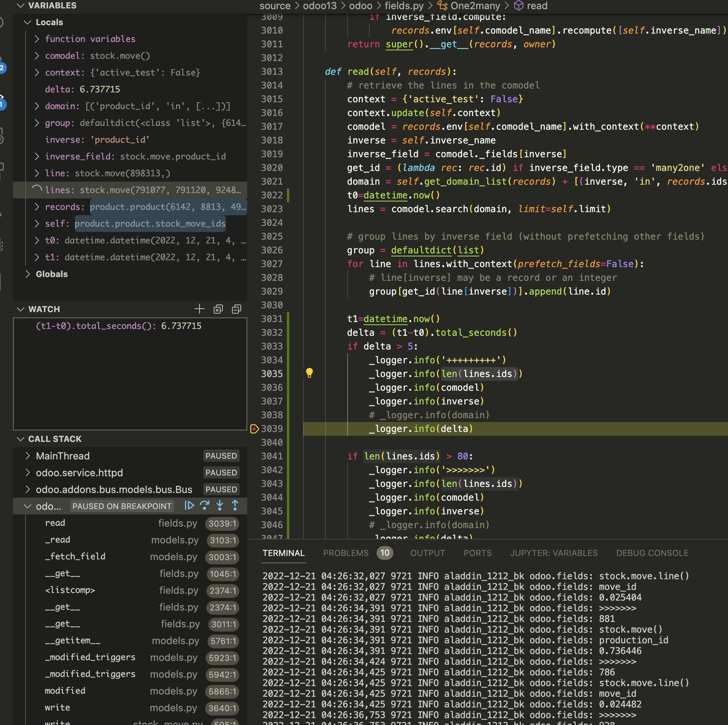Click the read symbol icon in the breadcrumb
728x725 pixels.
(519, 6)
